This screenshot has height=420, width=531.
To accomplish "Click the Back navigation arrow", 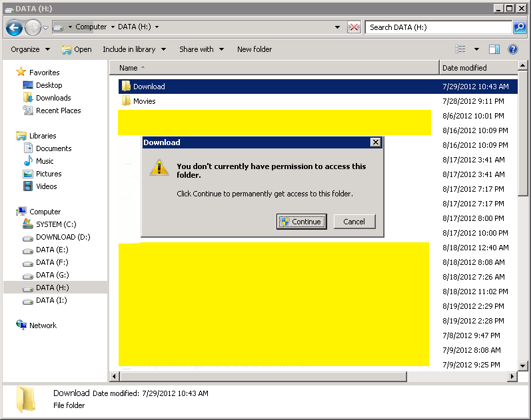I will point(14,27).
